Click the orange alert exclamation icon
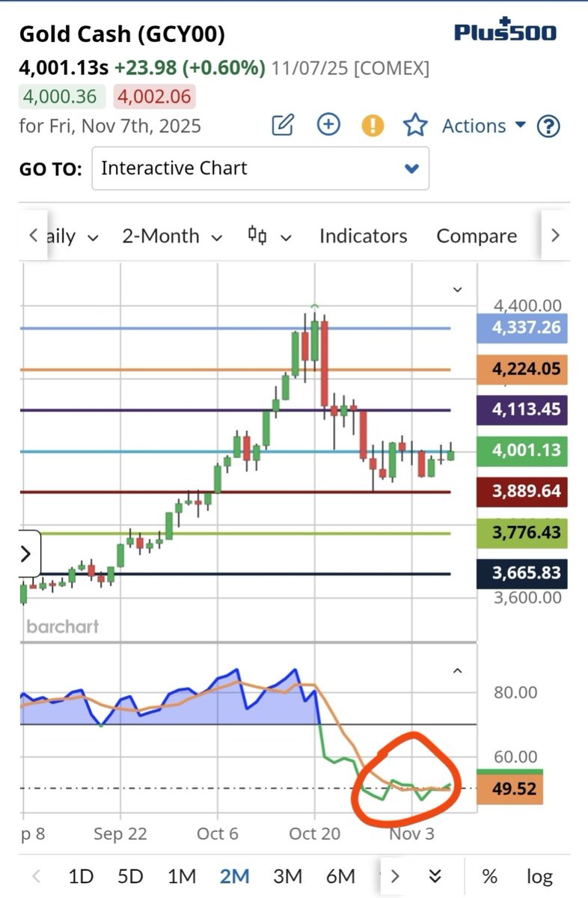Image resolution: width=588 pixels, height=898 pixels. click(372, 125)
